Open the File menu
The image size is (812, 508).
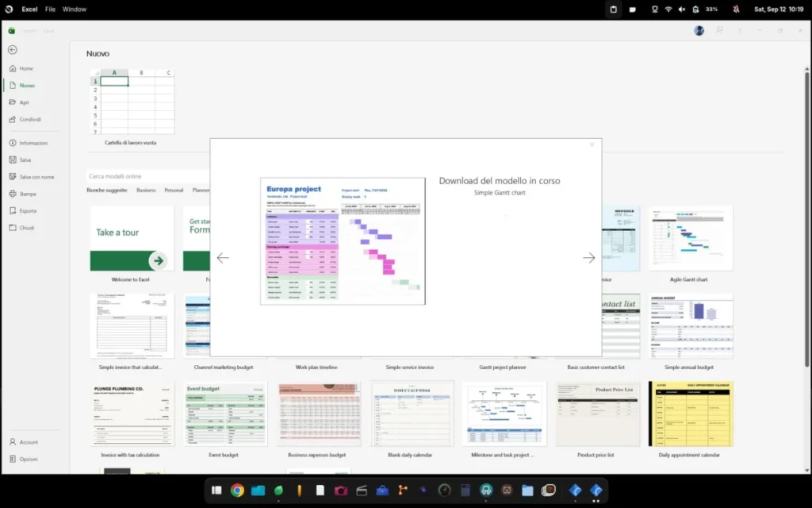click(50, 10)
